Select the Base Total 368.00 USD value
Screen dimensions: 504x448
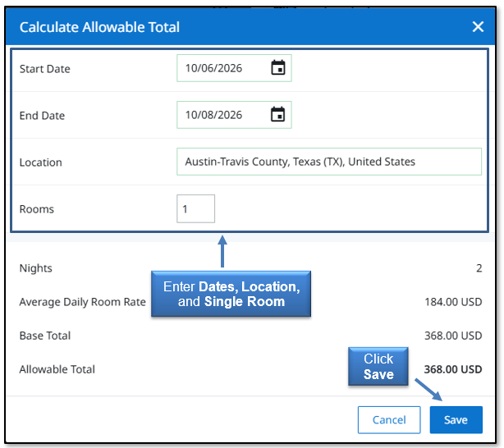pyautogui.click(x=453, y=336)
